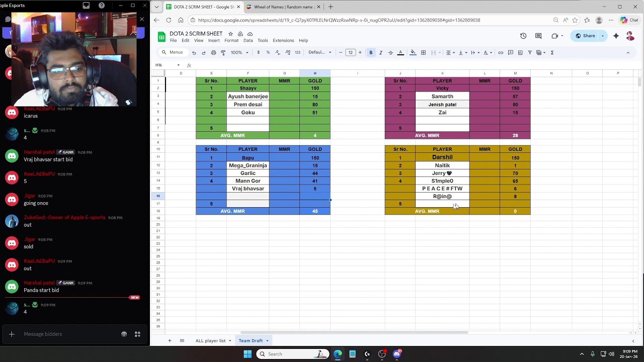Viewport: 644px width, 362px height.
Task: Collapse the Sheets toolbar header
Action: pos(628,52)
